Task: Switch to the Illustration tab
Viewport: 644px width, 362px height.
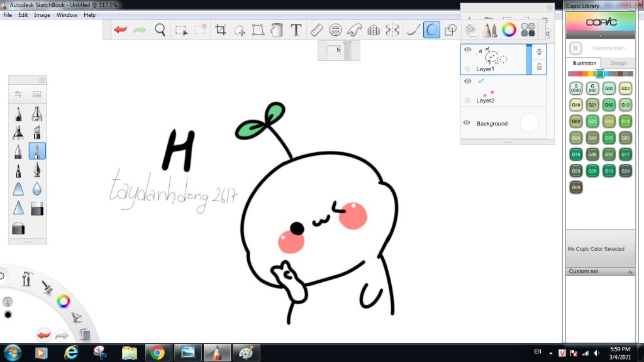Action: 584,63
